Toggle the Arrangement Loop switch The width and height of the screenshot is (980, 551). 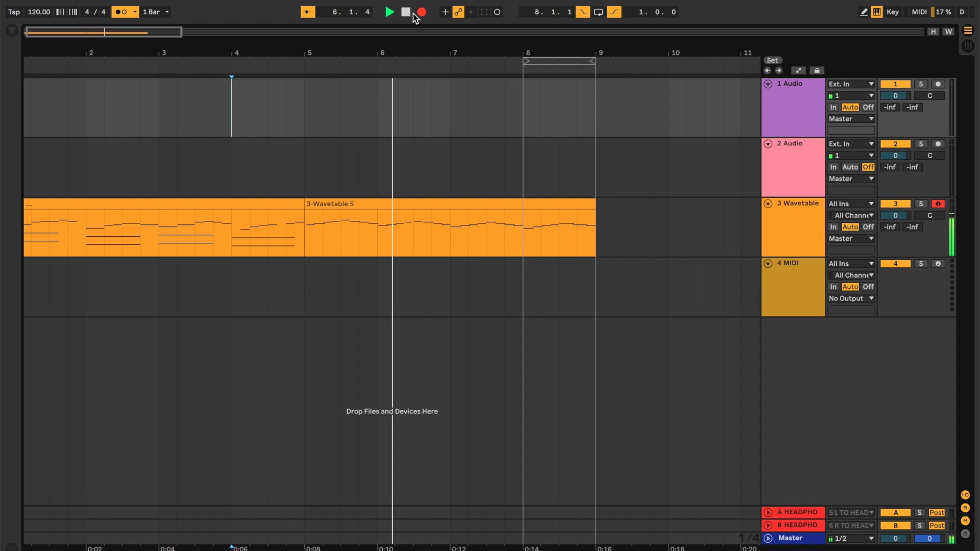click(x=598, y=12)
